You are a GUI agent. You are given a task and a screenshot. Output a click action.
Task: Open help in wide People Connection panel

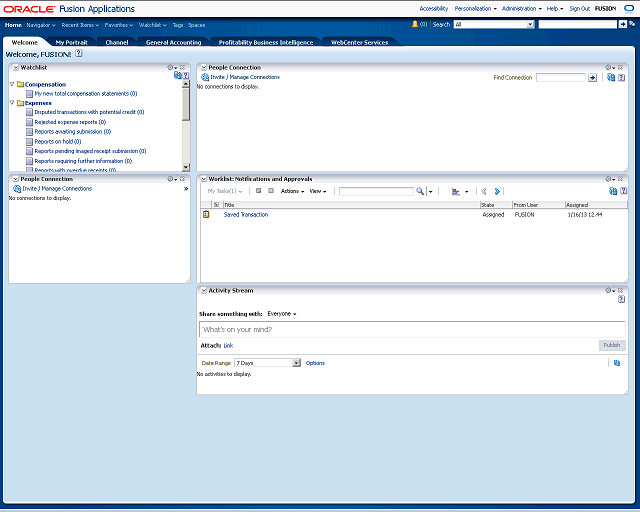point(621,78)
